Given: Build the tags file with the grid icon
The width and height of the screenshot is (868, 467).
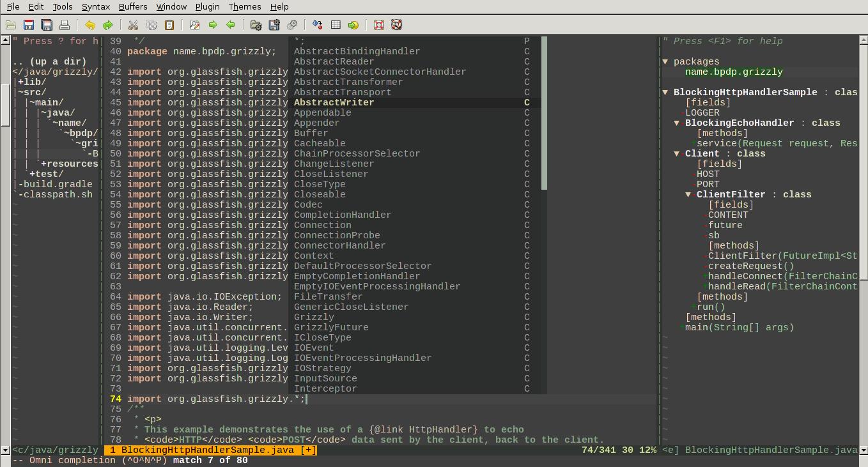Looking at the screenshot, I should (336, 25).
